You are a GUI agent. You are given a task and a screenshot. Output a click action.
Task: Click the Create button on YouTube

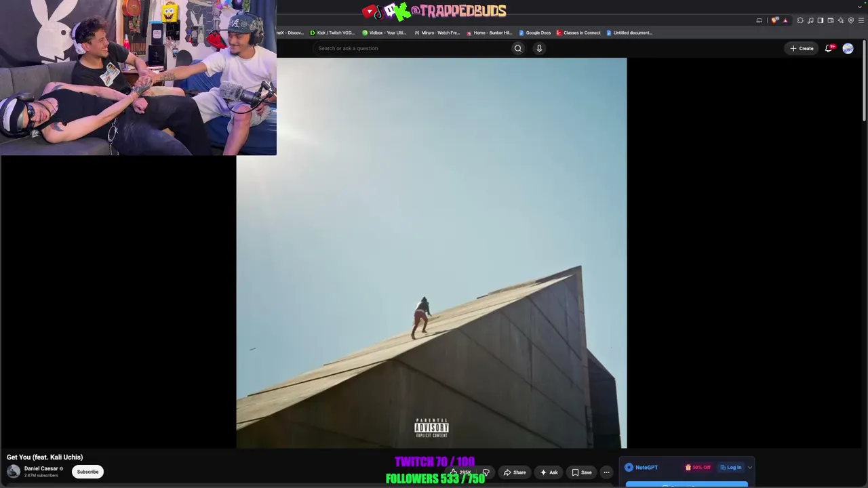pyautogui.click(x=802, y=48)
